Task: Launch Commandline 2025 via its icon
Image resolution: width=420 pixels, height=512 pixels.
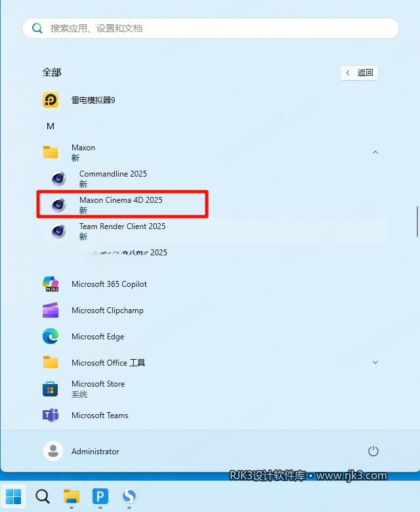Action: point(59,179)
